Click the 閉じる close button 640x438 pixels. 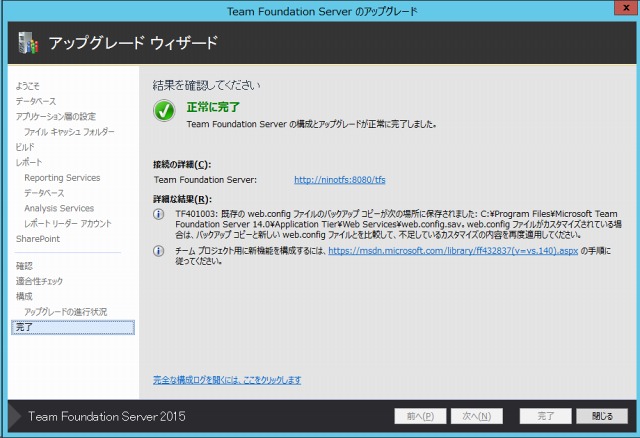[602, 416]
